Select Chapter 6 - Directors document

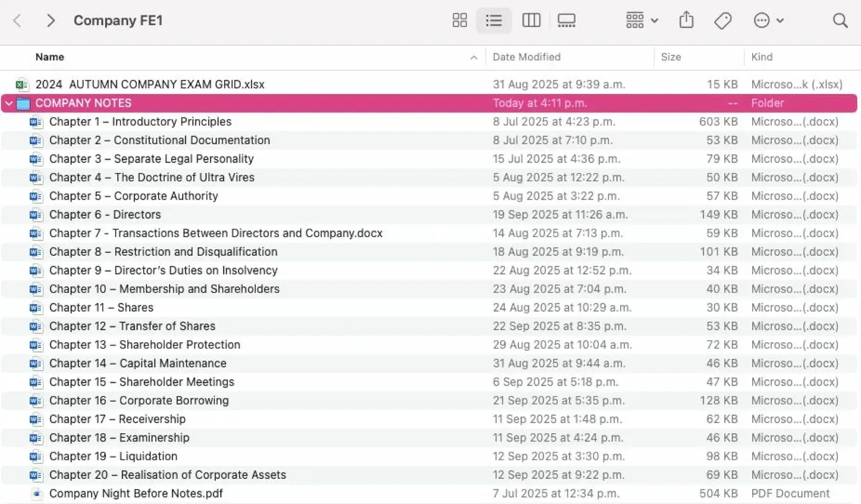coord(105,214)
